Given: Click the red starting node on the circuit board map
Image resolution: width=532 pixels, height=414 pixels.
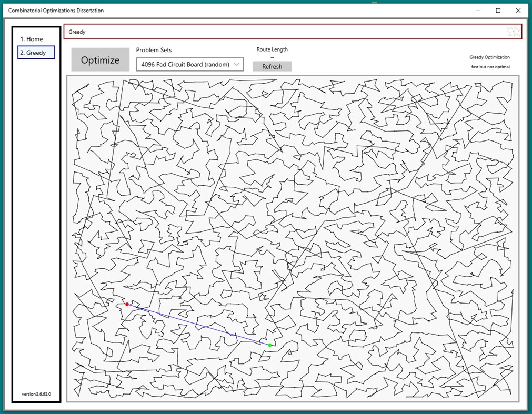Looking at the screenshot, I should click(x=127, y=304).
